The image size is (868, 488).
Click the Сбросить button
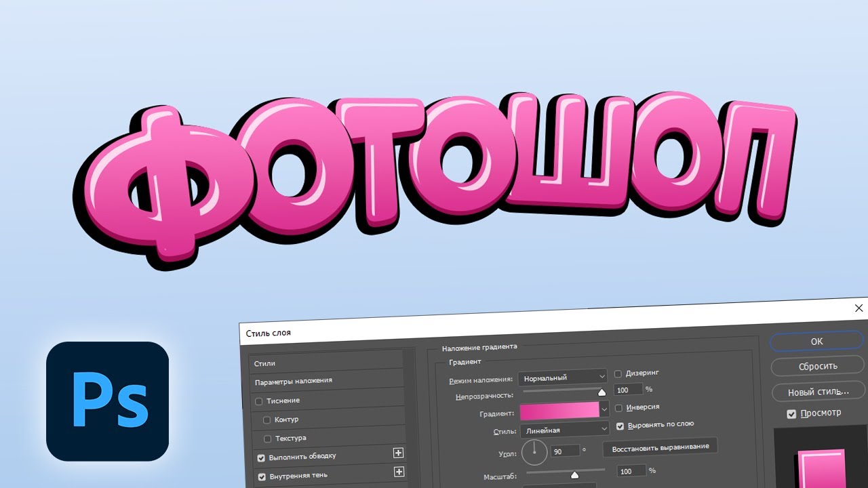tap(818, 366)
